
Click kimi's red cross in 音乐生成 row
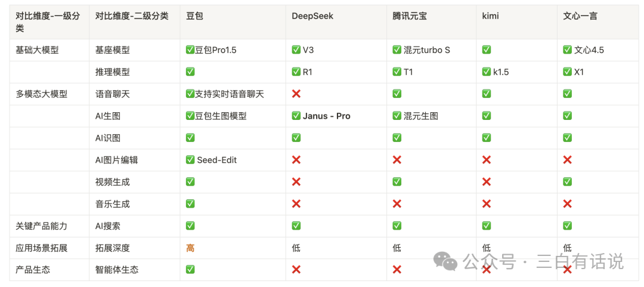click(x=487, y=203)
